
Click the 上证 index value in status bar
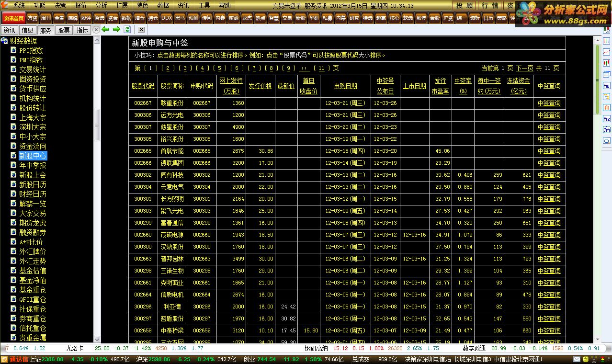[x=53, y=359]
